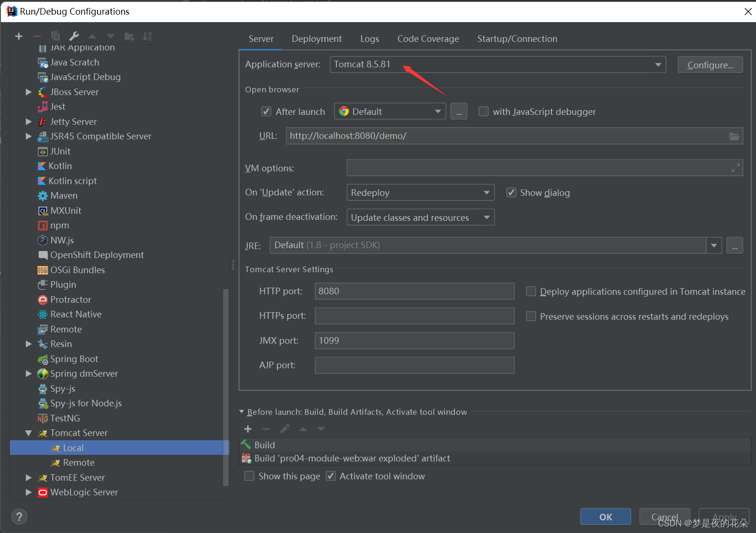The height and width of the screenshot is (533, 756).
Task: Open the On 'Update' action Redeploy dropdown
Action: pos(421,193)
